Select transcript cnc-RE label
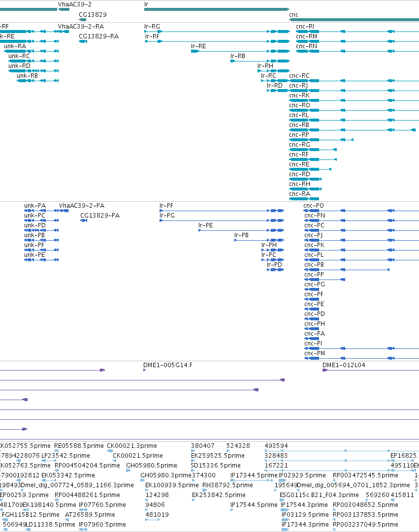Screen dimensions: 419x532 [299, 164]
